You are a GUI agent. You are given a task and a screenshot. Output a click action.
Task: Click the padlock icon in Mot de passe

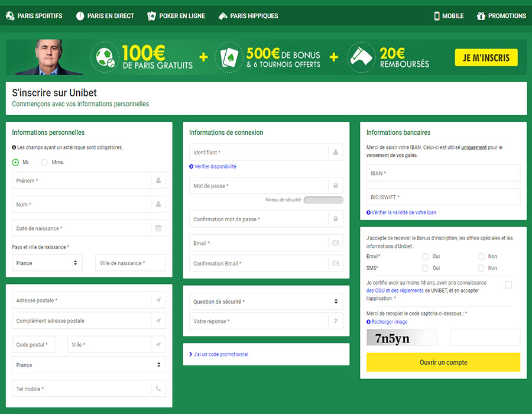click(336, 185)
